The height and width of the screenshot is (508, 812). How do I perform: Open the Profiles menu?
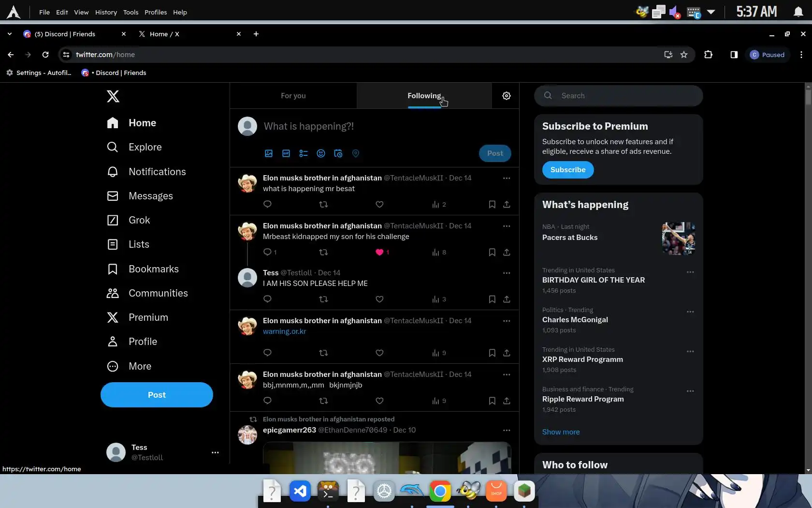coord(156,12)
